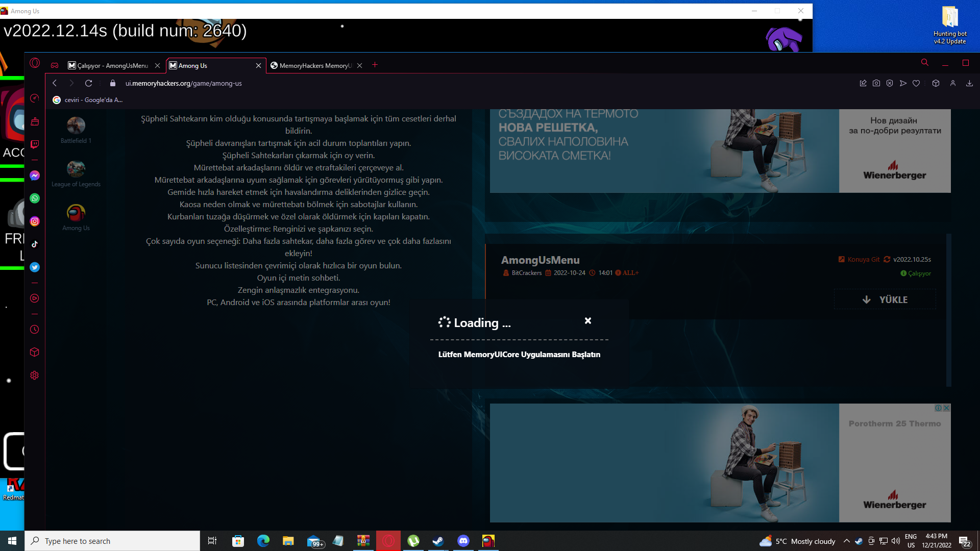Viewport: 980px width, 551px height.
Task: Click the AmongUsMenu title
Action: point(540,260)
